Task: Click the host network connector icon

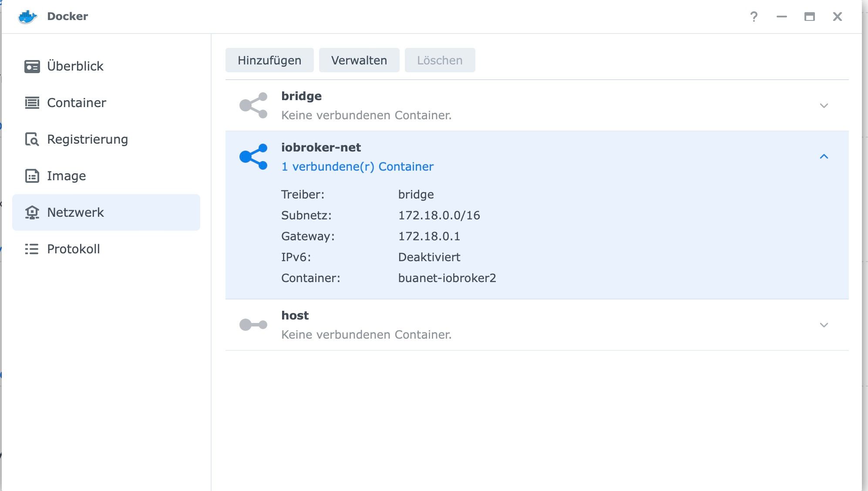Action: pyautogui.click(x=253, y=325)
